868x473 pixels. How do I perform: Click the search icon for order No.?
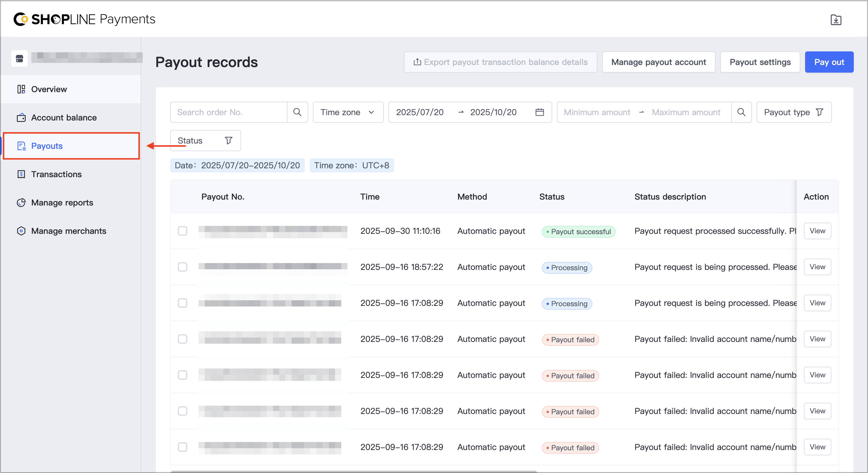click(297, 112)
